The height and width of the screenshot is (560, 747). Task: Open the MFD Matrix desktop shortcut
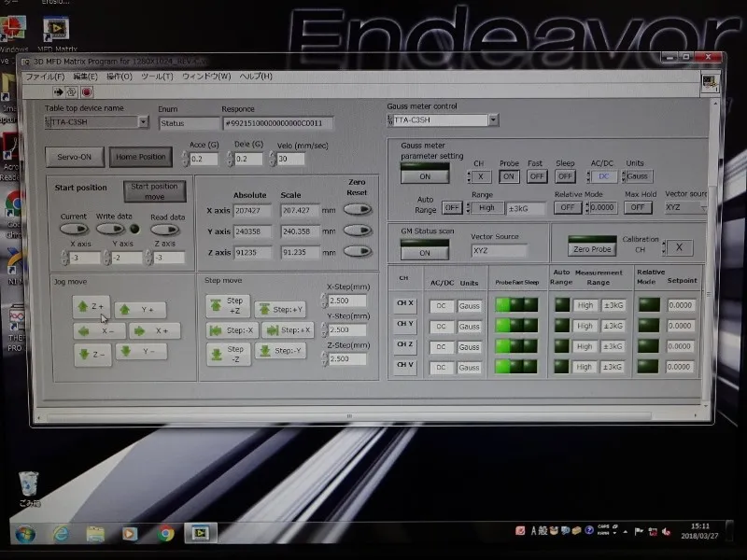[x=56, y=34]
